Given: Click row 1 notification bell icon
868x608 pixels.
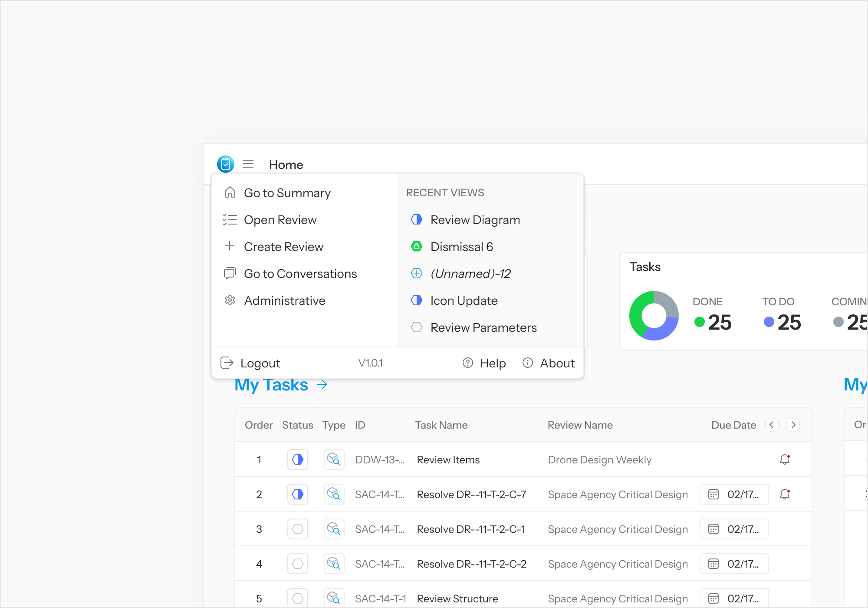Looking at the screenshot, I should pos(785,459).
